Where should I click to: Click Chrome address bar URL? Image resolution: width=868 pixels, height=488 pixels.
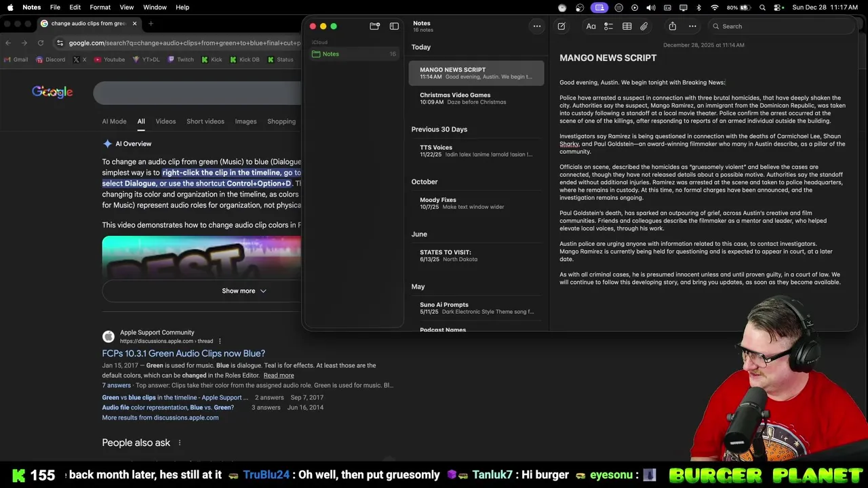(x=184, y=43)
